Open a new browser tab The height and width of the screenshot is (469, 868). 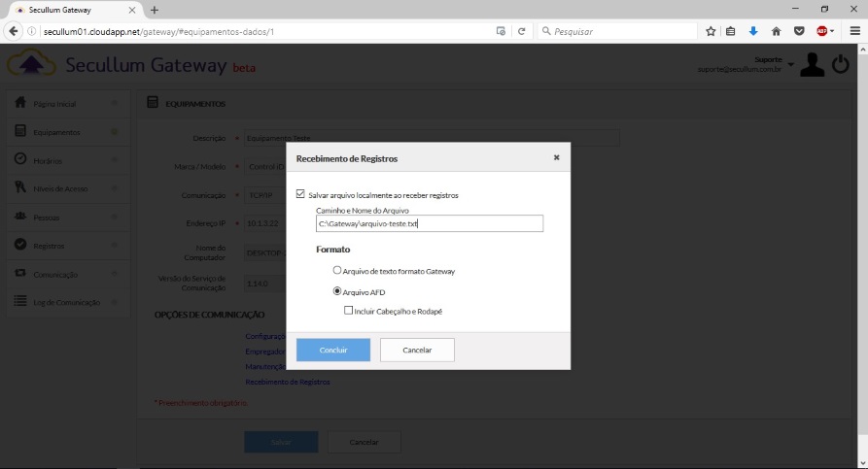click(x=154, y=9)
